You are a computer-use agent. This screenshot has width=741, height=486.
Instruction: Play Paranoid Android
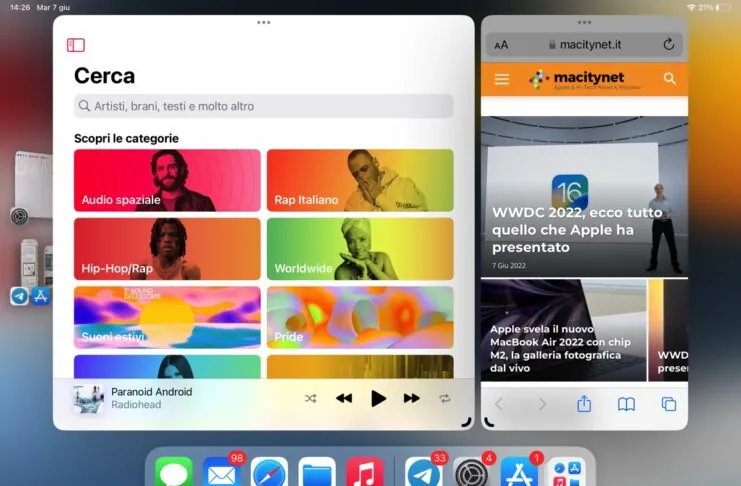[378, 399]
